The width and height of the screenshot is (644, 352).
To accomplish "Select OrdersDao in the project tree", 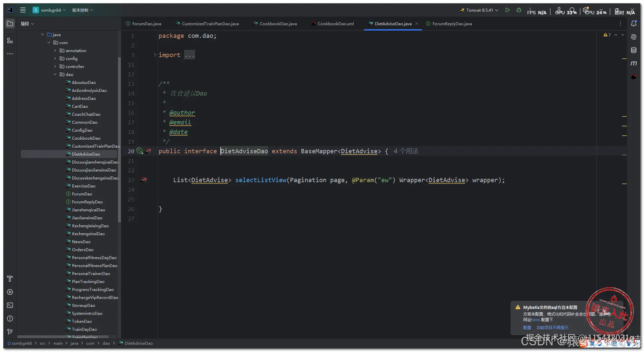I will coord(83,249).
